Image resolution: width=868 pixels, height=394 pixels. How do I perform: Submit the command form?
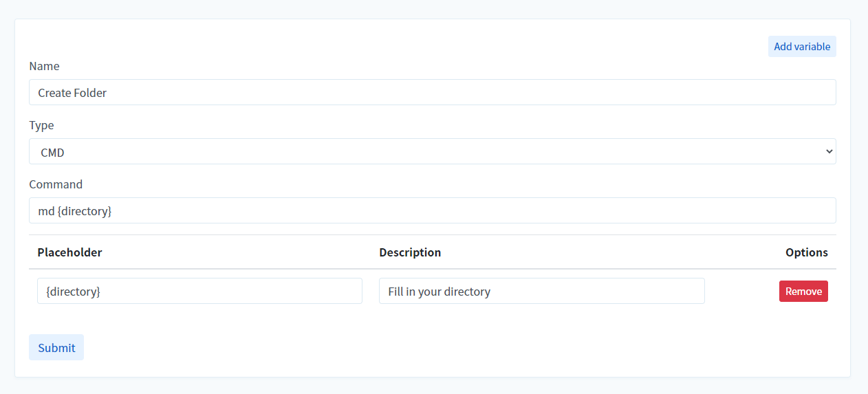(56, 347)
